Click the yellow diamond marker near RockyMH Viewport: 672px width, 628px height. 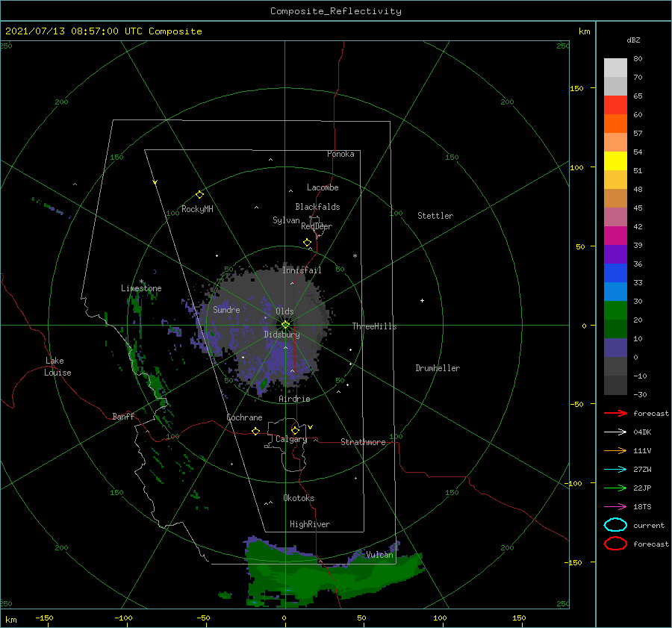click(x=199, y=195)
